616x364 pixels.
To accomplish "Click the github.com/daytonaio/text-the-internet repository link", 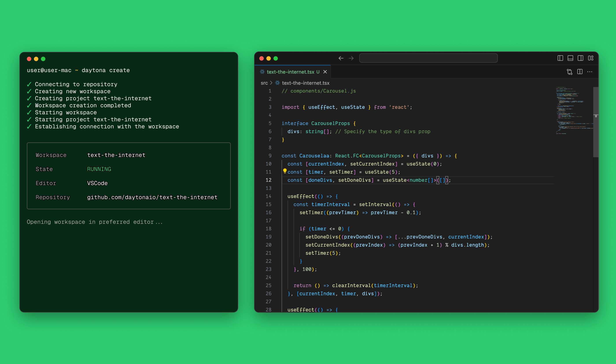I will (x=152, y=197).
